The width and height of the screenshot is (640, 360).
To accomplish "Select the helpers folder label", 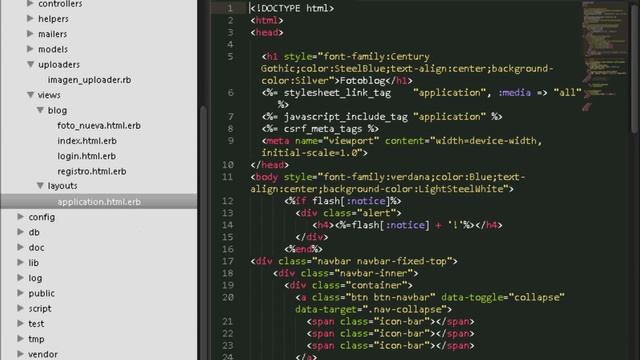I will [53, 19].
